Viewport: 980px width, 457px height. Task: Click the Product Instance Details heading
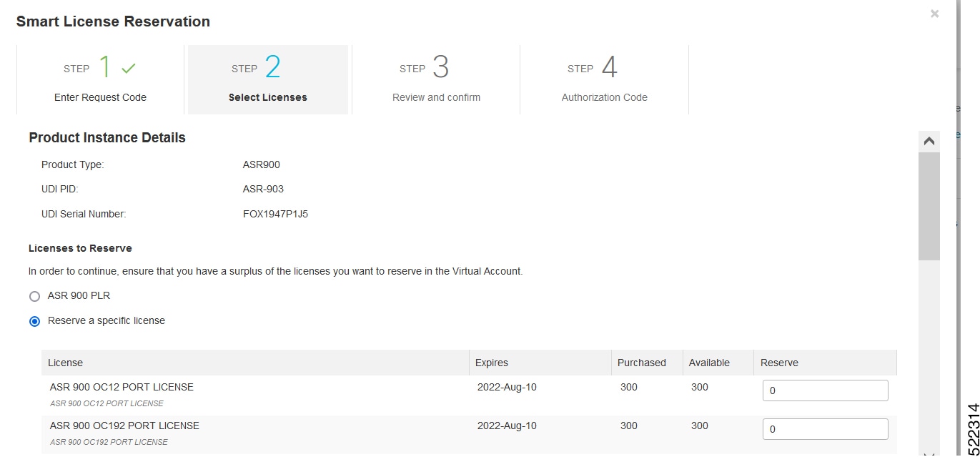[107, 138]
